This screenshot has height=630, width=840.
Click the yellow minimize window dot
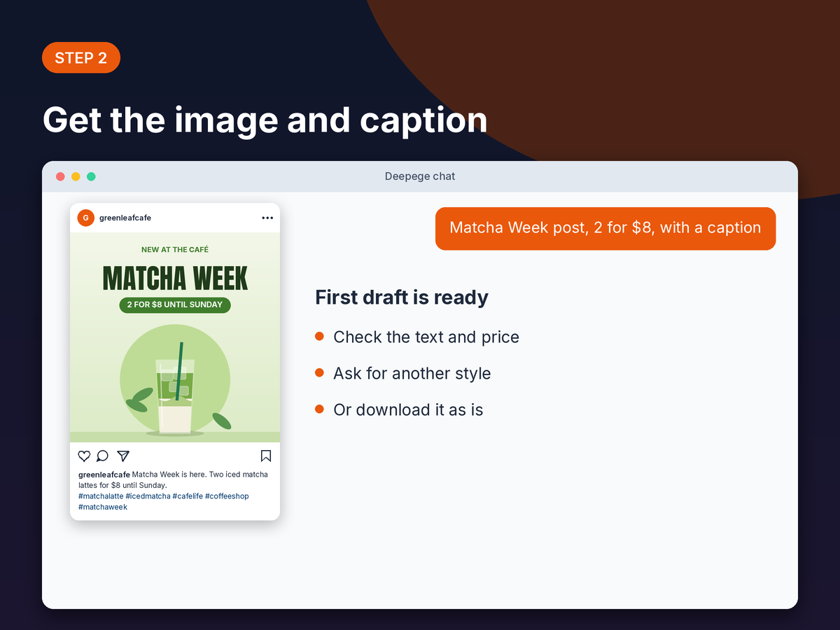[76, 176]
